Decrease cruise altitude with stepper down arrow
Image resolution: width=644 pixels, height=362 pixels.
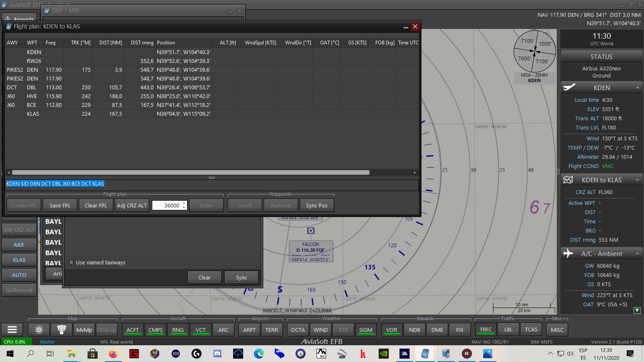(x=184, y=208)
